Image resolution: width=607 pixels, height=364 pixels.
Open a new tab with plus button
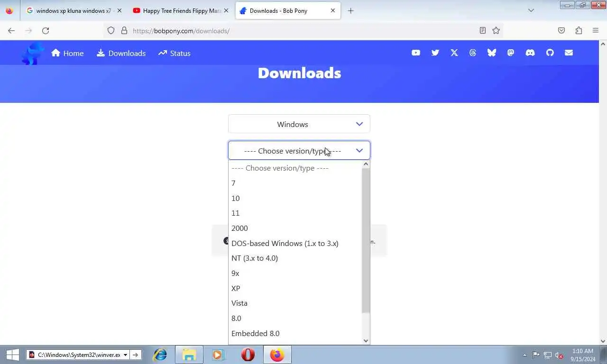tap(351, 10)
